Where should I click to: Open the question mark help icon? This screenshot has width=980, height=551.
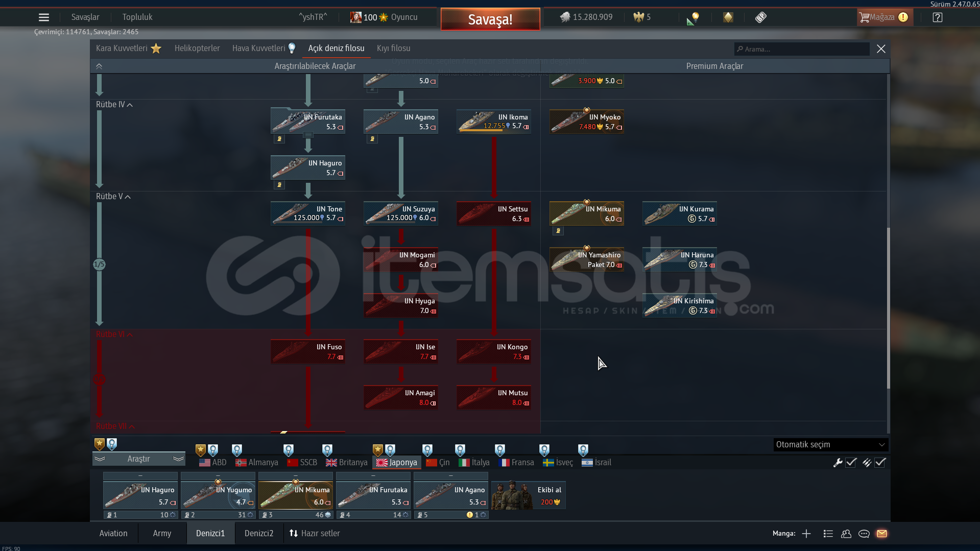[938, 17]
